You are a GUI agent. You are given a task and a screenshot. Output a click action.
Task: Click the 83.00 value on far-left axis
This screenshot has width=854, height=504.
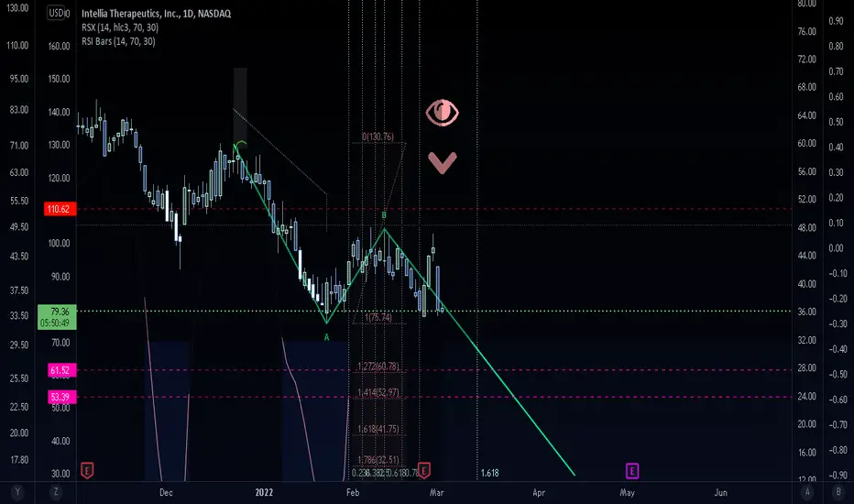coord(19,110)
